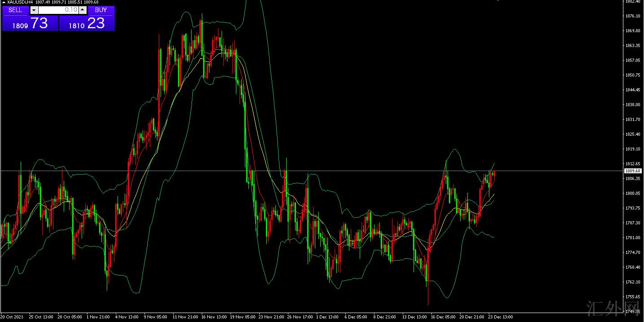Click the current price tag 1809.68 on axis
This screenshot has width=644, height=322.
[632, 171]
